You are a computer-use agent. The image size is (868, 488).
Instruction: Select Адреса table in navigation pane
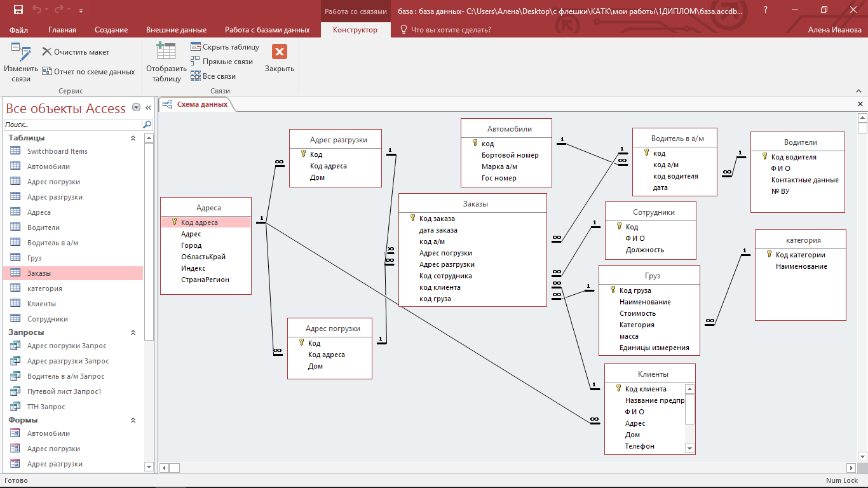(73, 212)
